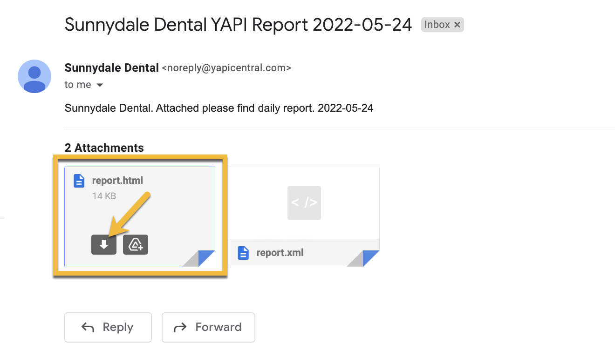Click the noreply@yapicentral.com email address
The height and width of the screenshot is (364, 615).
(x=226, y=68)
